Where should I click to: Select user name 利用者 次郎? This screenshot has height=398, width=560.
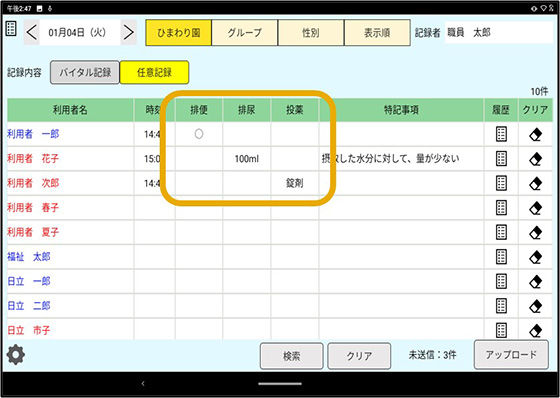(x=33, y=183)
